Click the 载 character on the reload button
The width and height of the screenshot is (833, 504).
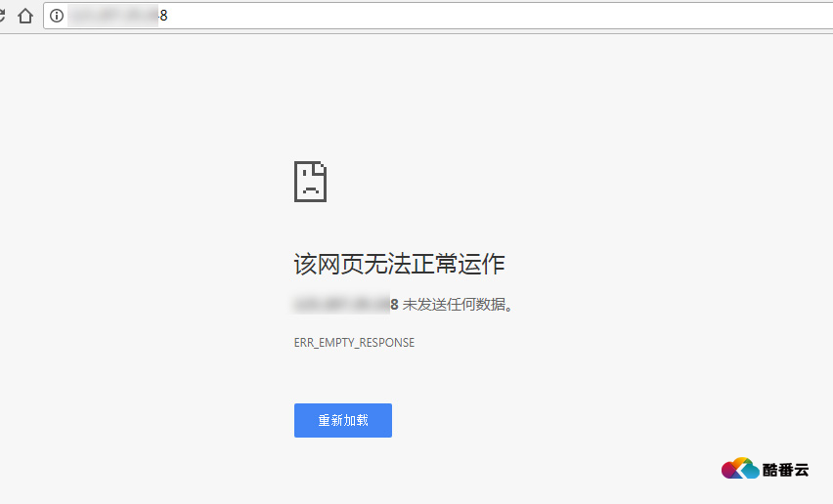click(363, 421)
